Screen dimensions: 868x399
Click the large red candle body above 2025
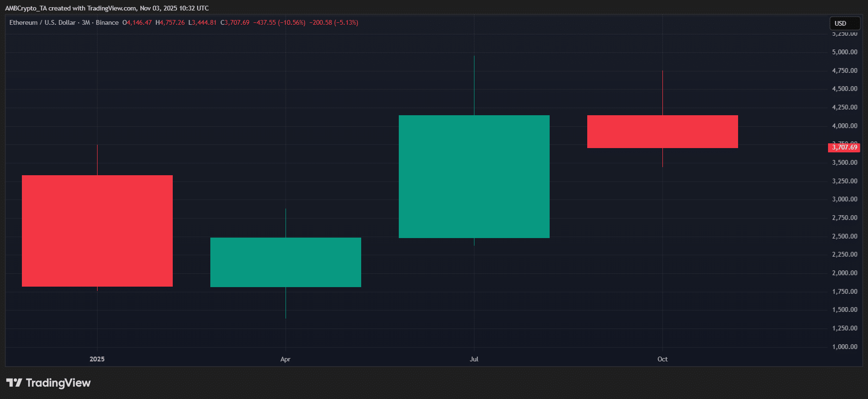97,231
